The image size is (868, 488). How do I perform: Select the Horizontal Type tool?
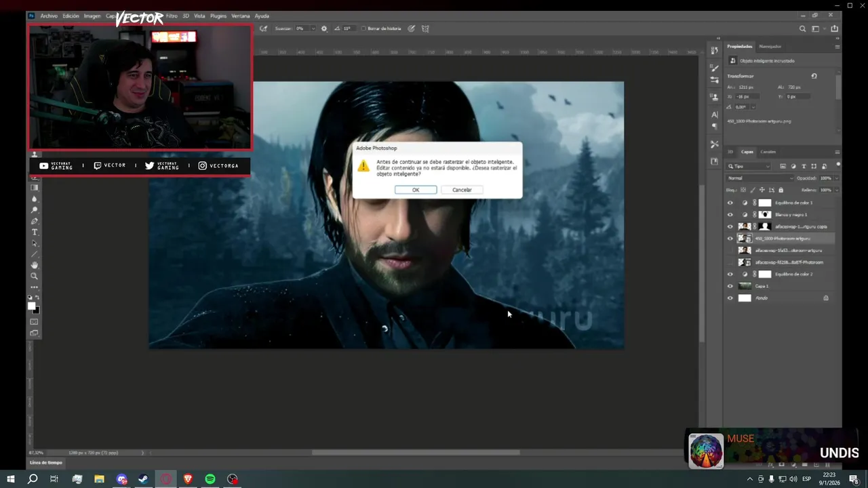(35, 232)
